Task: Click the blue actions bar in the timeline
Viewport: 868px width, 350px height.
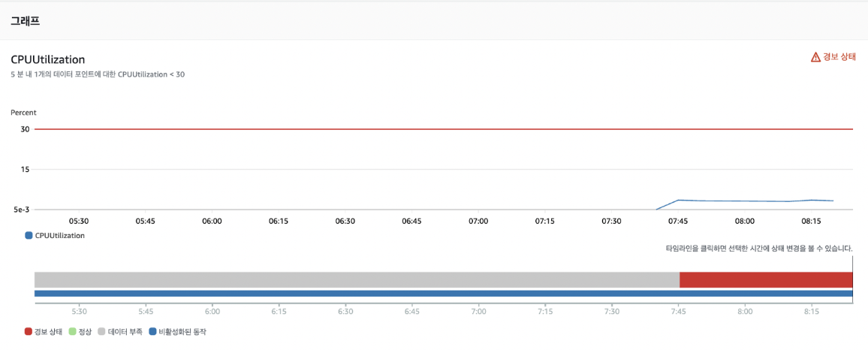Action: pos(444,294)
